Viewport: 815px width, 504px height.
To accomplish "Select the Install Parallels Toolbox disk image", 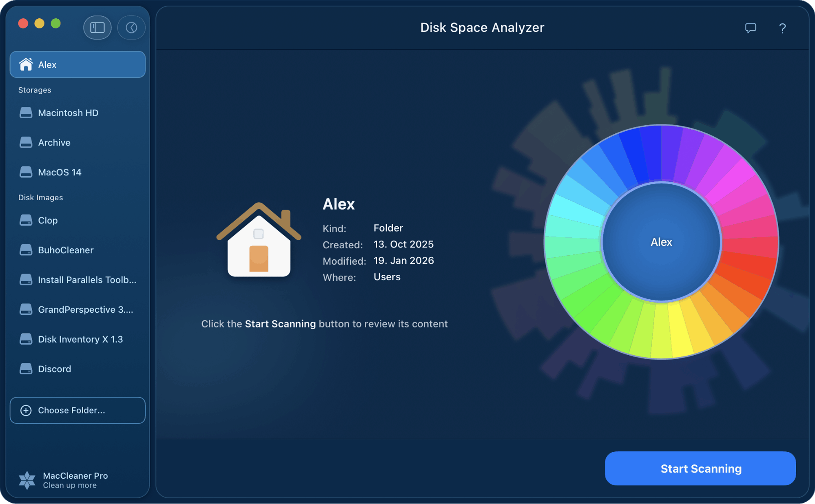I will [x=78, y=280].
